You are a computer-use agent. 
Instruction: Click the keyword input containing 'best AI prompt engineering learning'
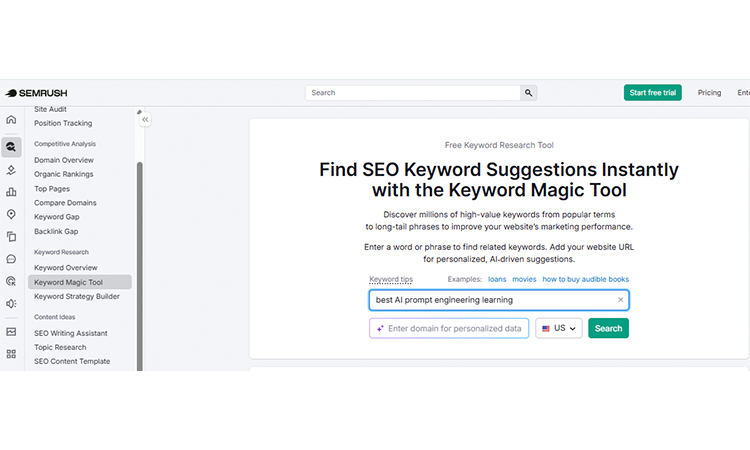click(499, 300)
